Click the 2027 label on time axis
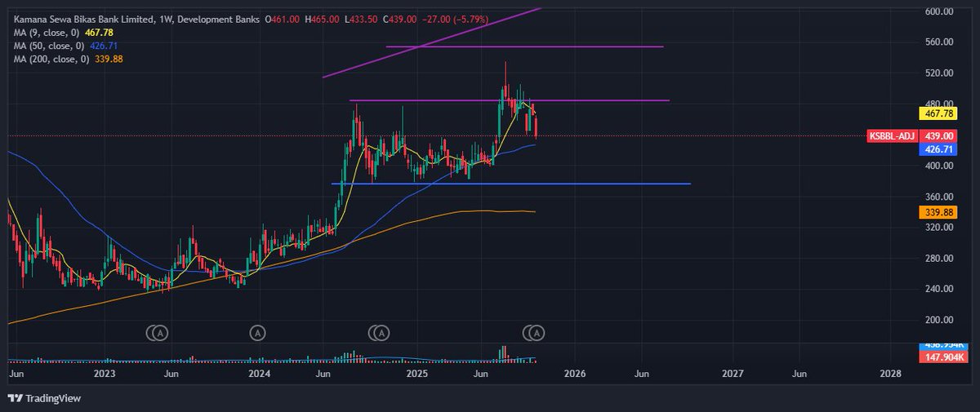The image size is (980, 412). coord(733,374)
